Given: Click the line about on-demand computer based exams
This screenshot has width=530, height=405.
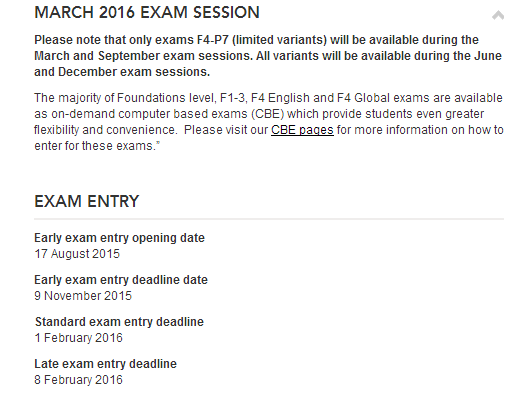Looking at the screenshot, I should pyautogui.click(x=259, y=114).
